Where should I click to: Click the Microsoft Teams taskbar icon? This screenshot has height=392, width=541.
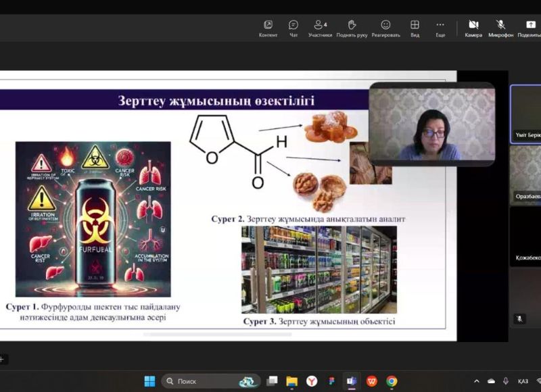coord(352,381)
